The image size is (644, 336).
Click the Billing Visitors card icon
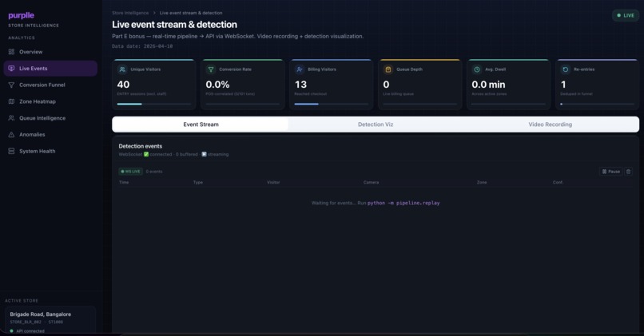(300, 69)
